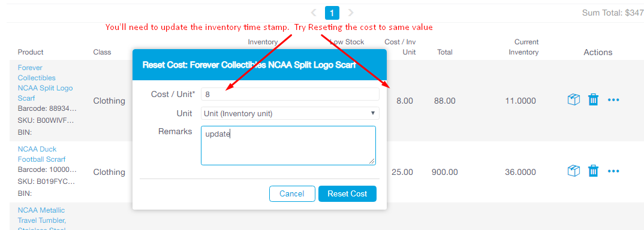This screenshot has height=230, width=644.
Task: Go to previous page arrow
Action: click(314, 13)
